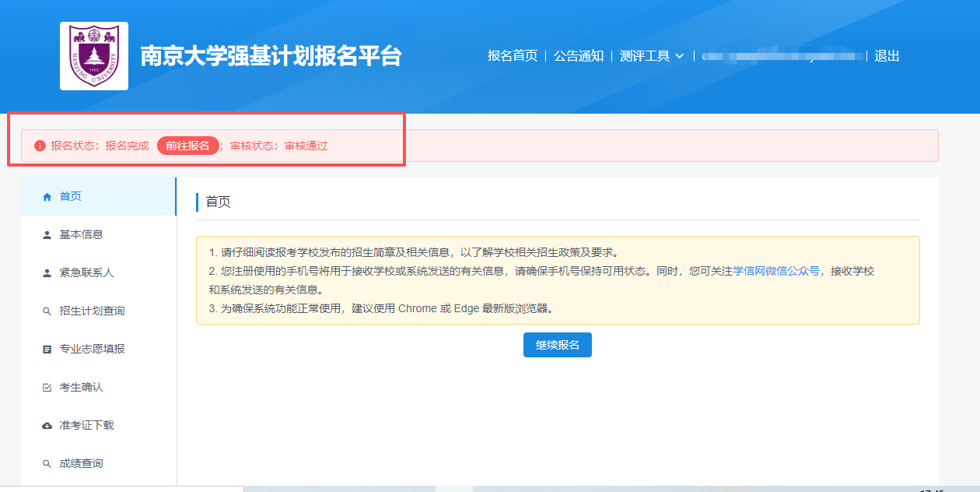Screen dimensions: 980x492
Task: Open 成绩查询 in the sidebar
Action: point(99,463)
